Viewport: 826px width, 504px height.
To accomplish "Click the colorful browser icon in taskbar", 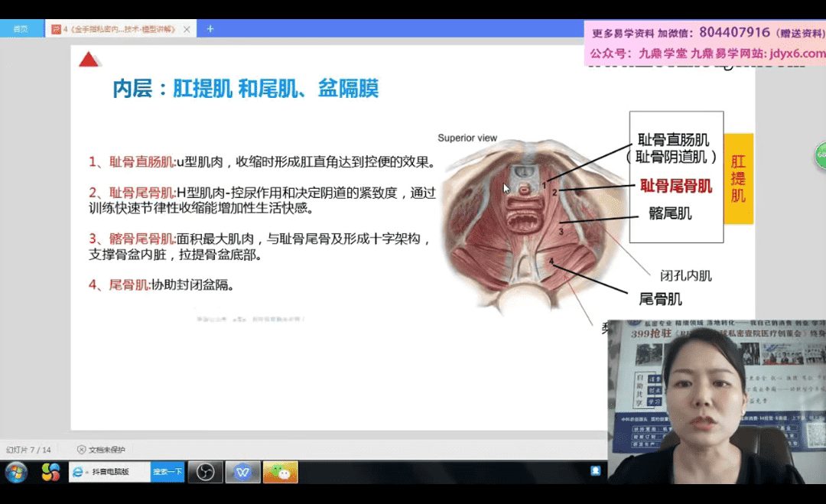I will pyautogui.click(x=50, y=472).
